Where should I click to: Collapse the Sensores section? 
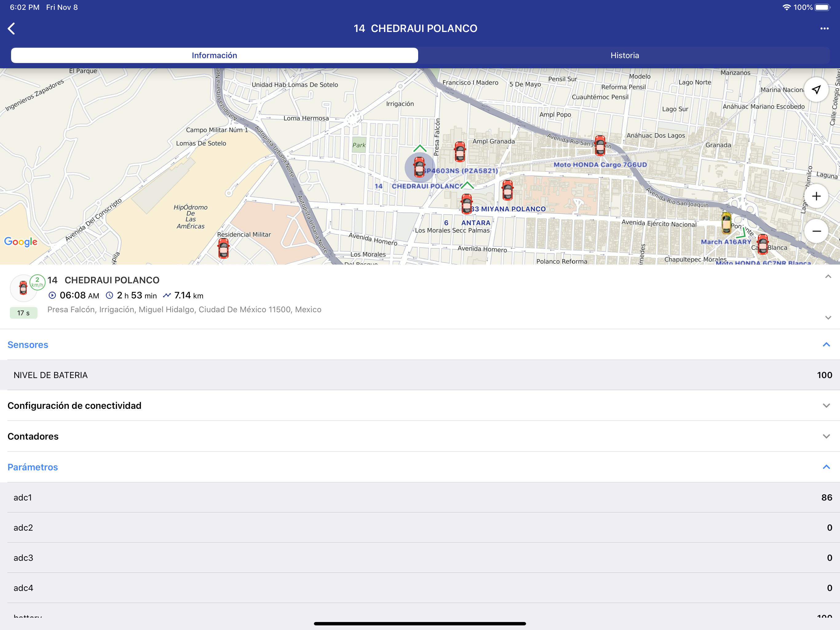[x=420, y=345]
